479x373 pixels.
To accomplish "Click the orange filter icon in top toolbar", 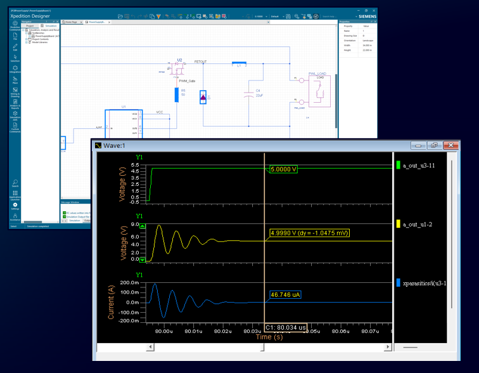I will (158, 16).
